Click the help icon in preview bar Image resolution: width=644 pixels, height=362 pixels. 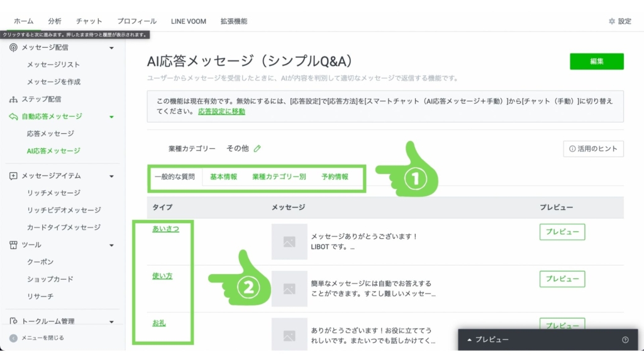(625, 340)
